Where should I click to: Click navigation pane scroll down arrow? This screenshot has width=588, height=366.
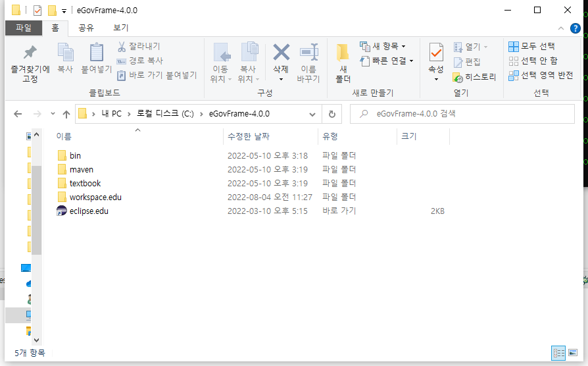[x=36, y=340]
